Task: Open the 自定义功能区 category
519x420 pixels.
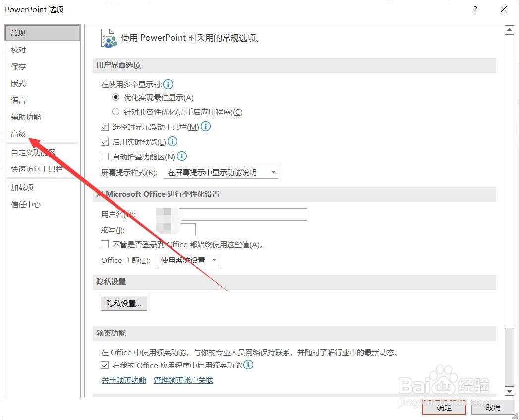Action: coord(42,153)
